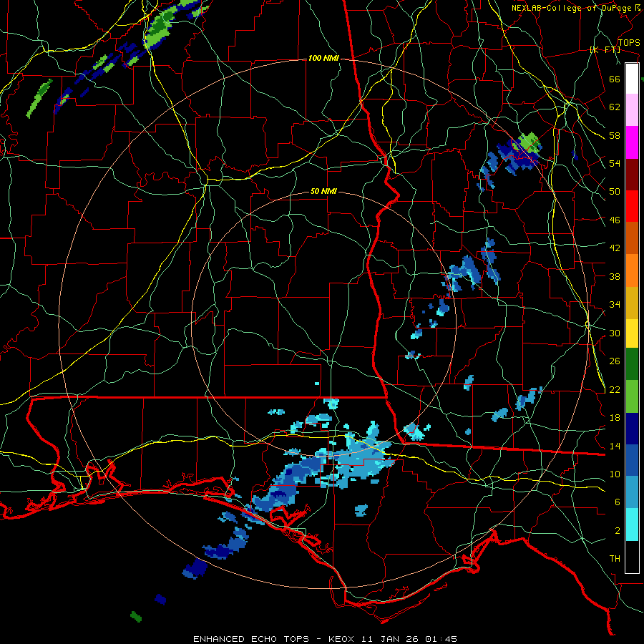Click the legend value "26"
Screen dimensions: 644x644
[x=615, y=361]
